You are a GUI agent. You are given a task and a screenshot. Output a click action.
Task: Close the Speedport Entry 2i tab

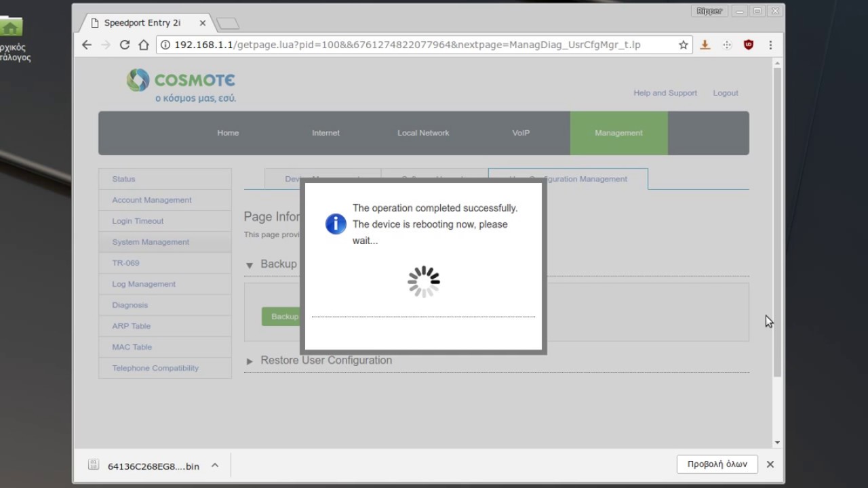click(203, 23)
